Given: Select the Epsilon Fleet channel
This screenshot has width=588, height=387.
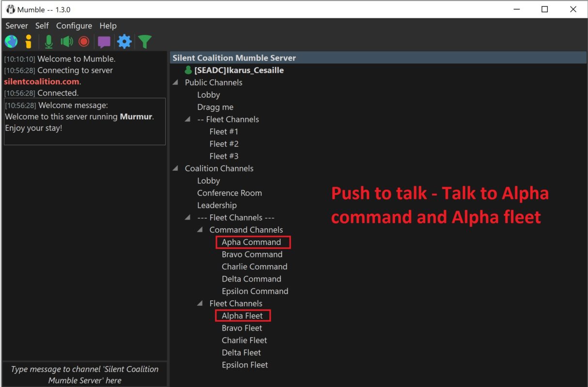Looking at the screenshot, I should click(245, 365).
